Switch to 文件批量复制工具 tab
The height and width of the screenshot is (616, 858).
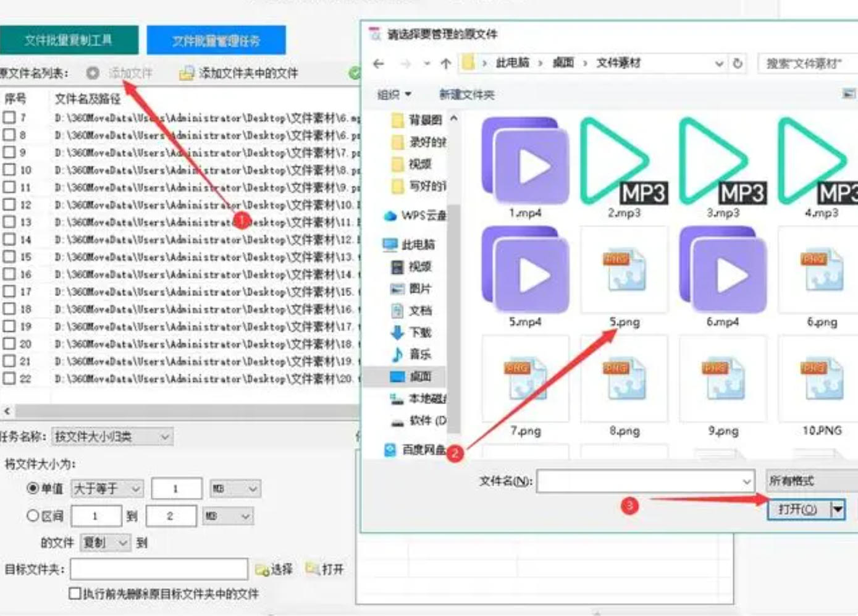69,40
